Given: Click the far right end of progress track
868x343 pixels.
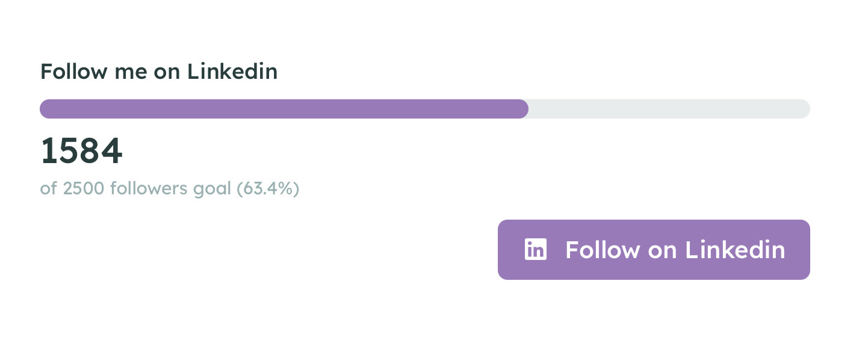Looking at the screenshot, I should click(x=805, y=109).
